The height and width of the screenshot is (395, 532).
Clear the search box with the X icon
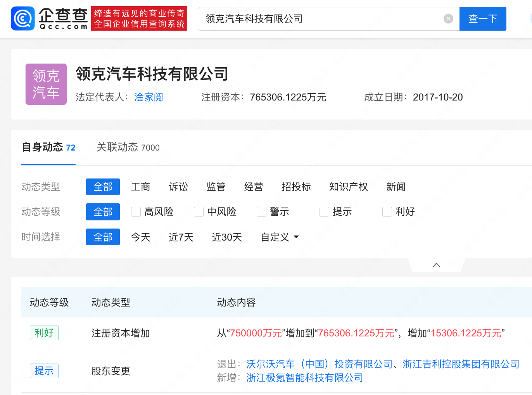tap(448, 19)
